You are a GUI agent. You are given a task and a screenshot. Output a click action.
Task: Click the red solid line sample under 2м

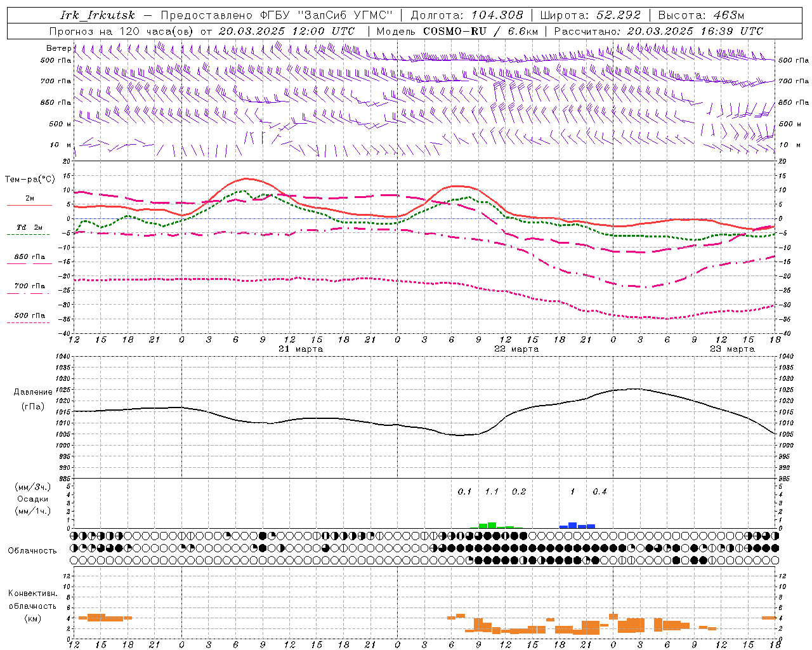click(x=29, y=206)
